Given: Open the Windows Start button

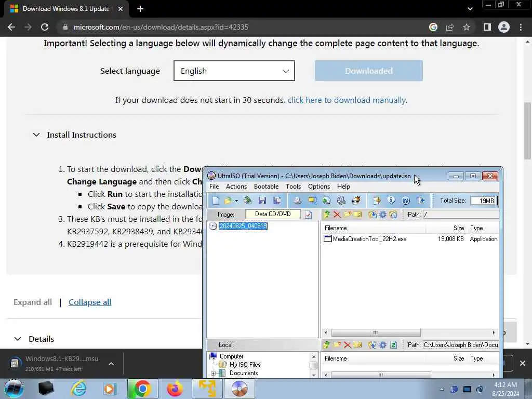Looking at the screenshot, I should 14,389.
